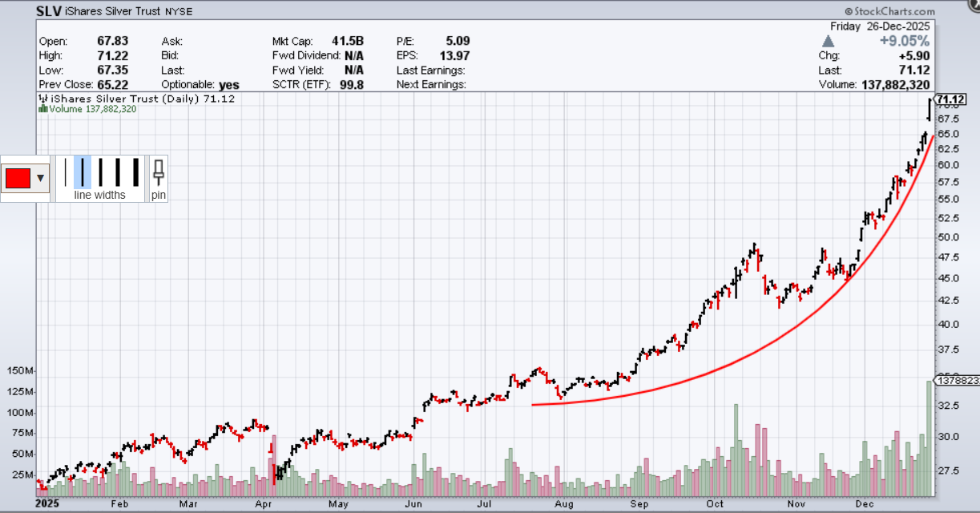Viewport: 980px width, 513px height.
Task: Click the "Fwd Dividend" N/A value
Action: pyautogui.click(x=354, y=55)
